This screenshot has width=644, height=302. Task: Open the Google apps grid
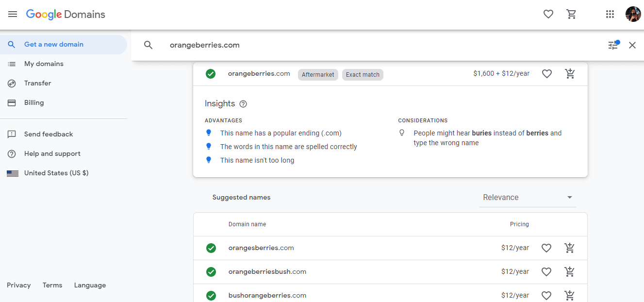(610, 15)
